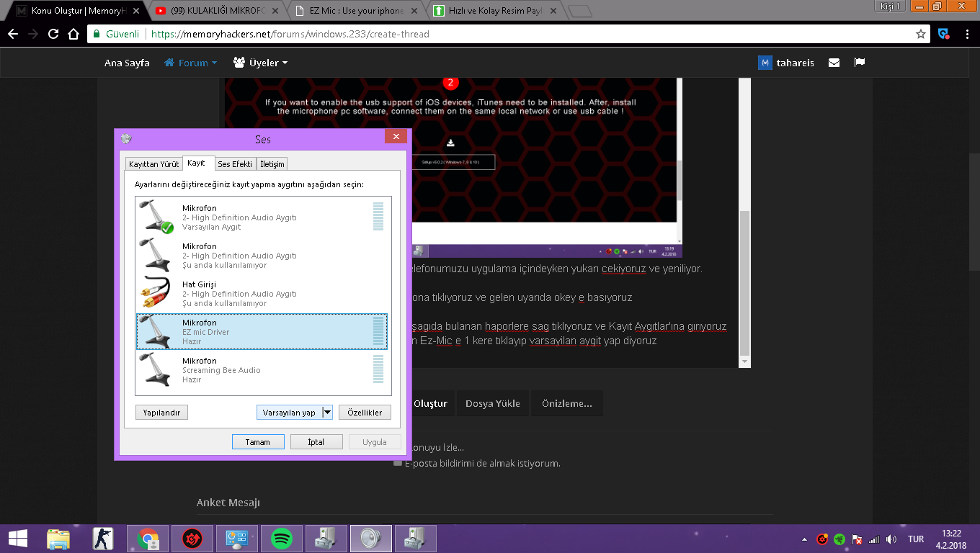Open the Windows Start button
Viewport: 980px width, 553px height.
click(18, 539)
